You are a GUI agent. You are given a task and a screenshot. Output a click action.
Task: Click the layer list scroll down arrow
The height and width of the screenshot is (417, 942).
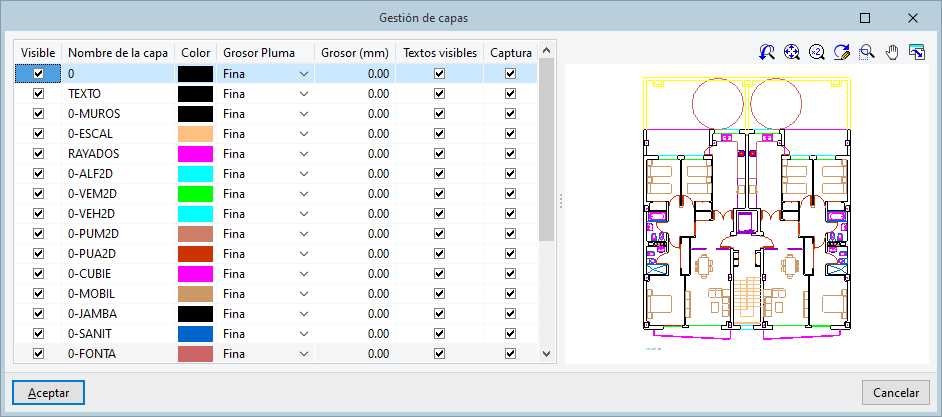546,353
